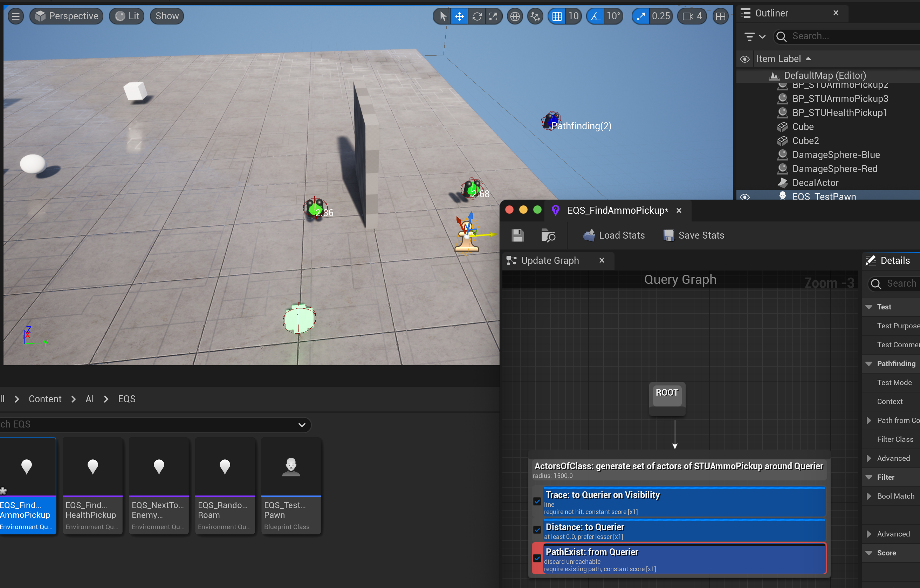The image size is (920, 588).
Task: Select the Distance: to Querier test
Action: [x=684, y=530]
